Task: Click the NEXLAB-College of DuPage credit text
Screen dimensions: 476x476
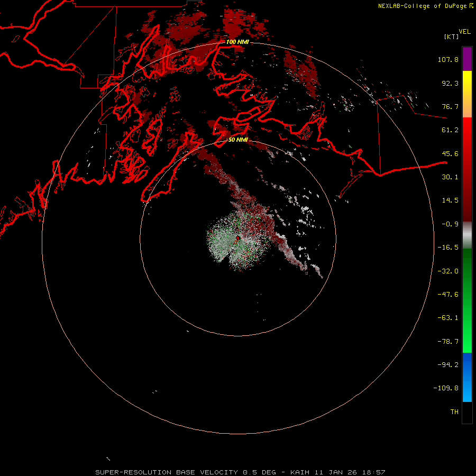Action: (422, 6)
